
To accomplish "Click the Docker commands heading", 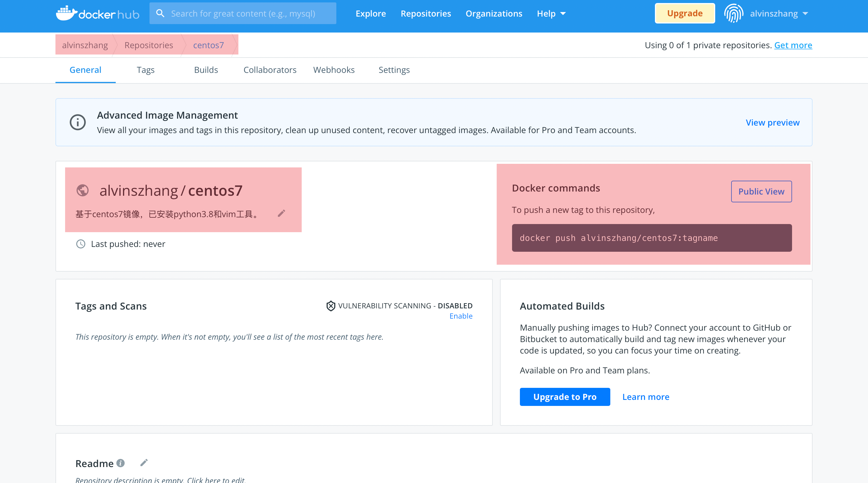I will [x=556, y=188].
